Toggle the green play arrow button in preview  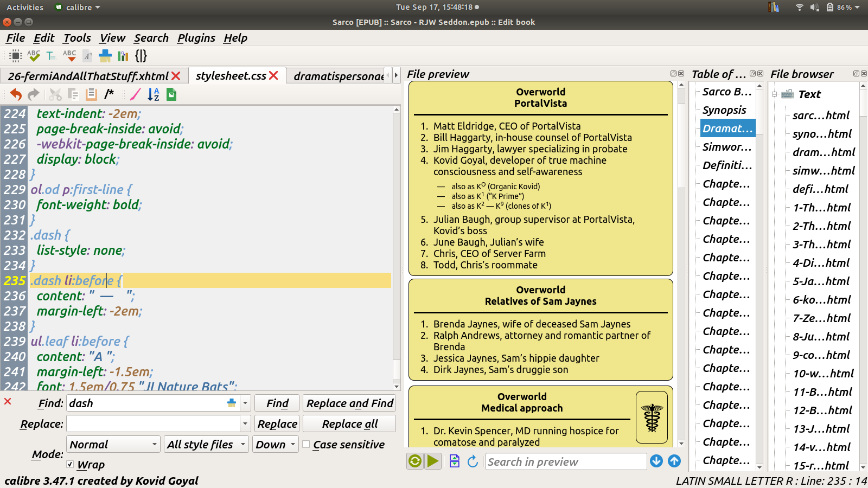(433, 461)
